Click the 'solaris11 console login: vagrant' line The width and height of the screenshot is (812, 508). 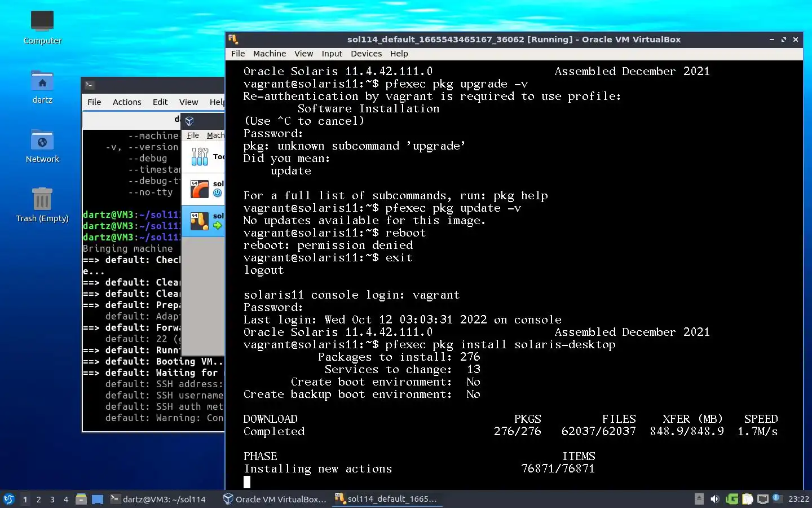coord(351,295)
